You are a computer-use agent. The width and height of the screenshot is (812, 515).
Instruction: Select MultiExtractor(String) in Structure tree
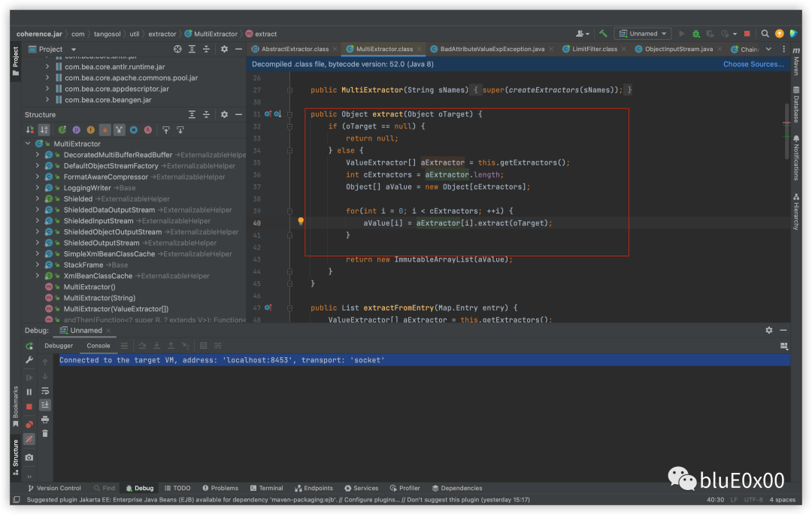click(99, 298)
